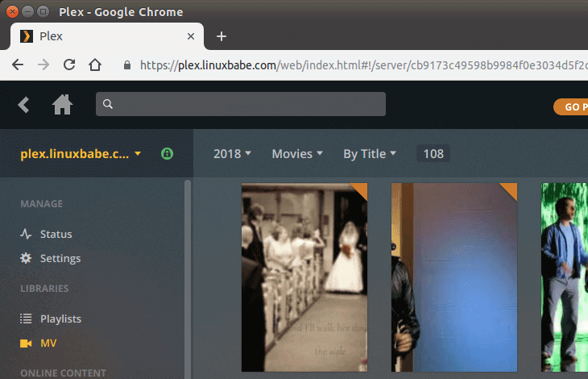The width and height of the screenshot is (588, 379).
Task: Click the Status activity pulse icon
Action: (x=26, y=234)
